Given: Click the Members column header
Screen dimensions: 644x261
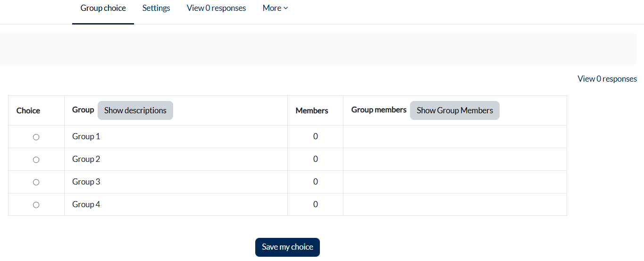Looking at the screenshot, I should pos(312,110).
